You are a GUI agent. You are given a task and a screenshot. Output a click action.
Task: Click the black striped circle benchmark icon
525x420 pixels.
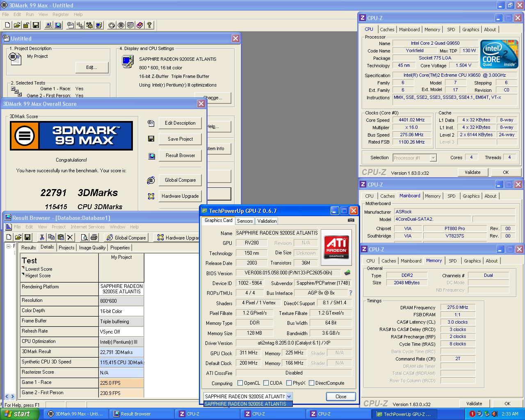[121, 25]
